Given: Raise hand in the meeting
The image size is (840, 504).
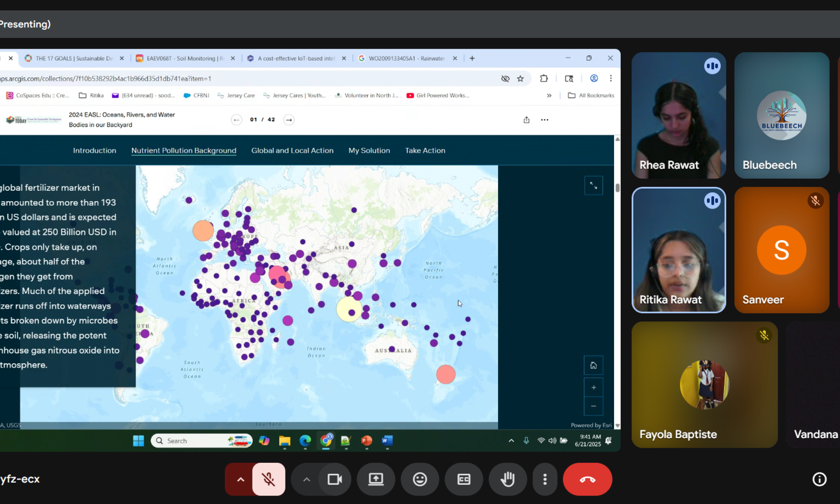Looking at the screenshot, I should point(507,479).
